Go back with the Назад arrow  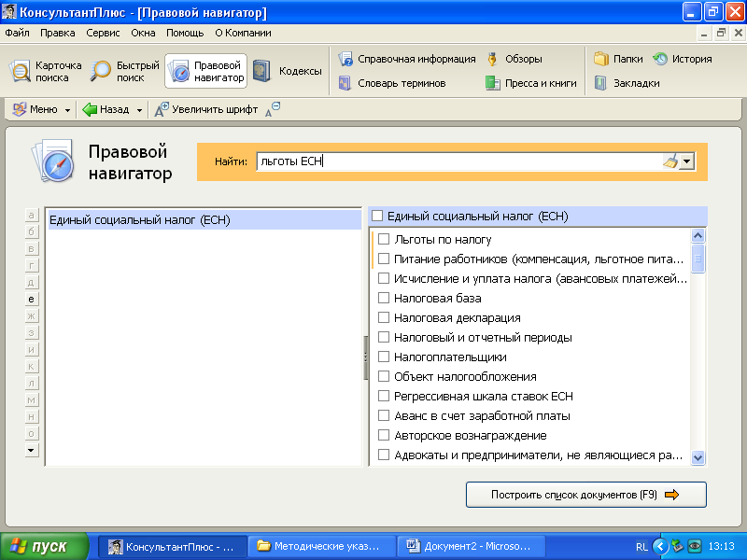coord(90,109)
